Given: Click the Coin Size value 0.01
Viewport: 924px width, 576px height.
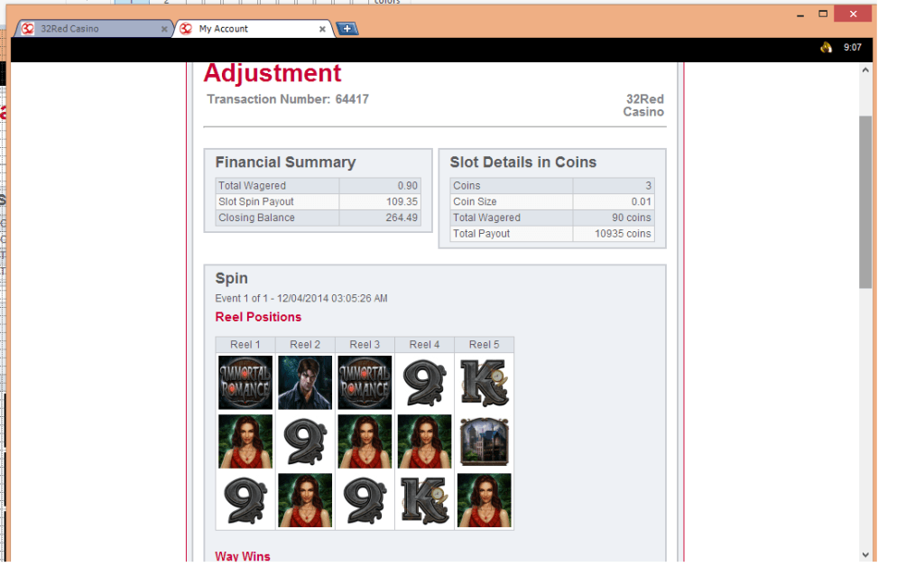Looking at the screenshot, I should click(642, 201).
